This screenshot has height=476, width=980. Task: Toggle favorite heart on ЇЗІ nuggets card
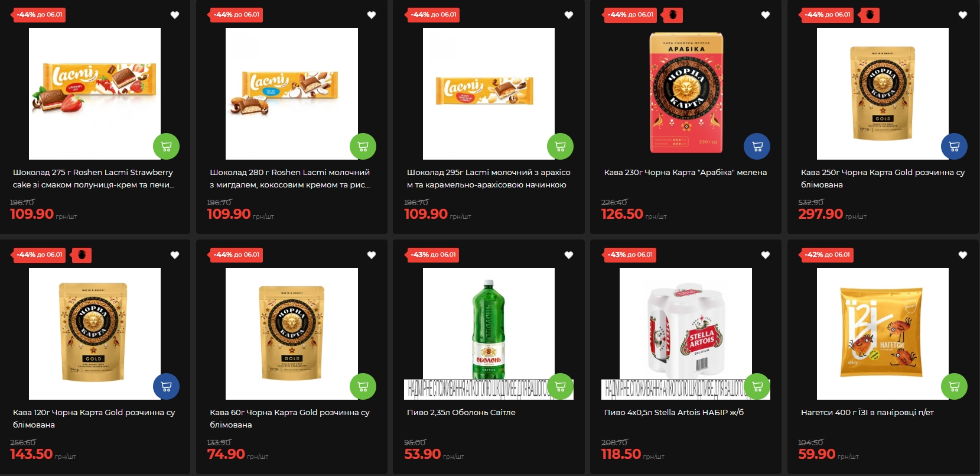click(x=963, y=255)
